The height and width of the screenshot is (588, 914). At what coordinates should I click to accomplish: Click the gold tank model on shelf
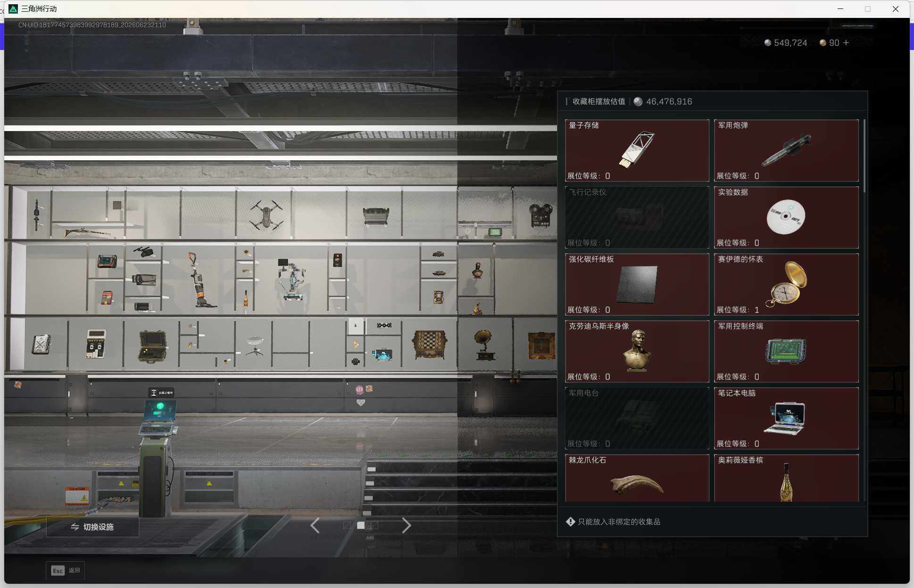click(439, 273)
